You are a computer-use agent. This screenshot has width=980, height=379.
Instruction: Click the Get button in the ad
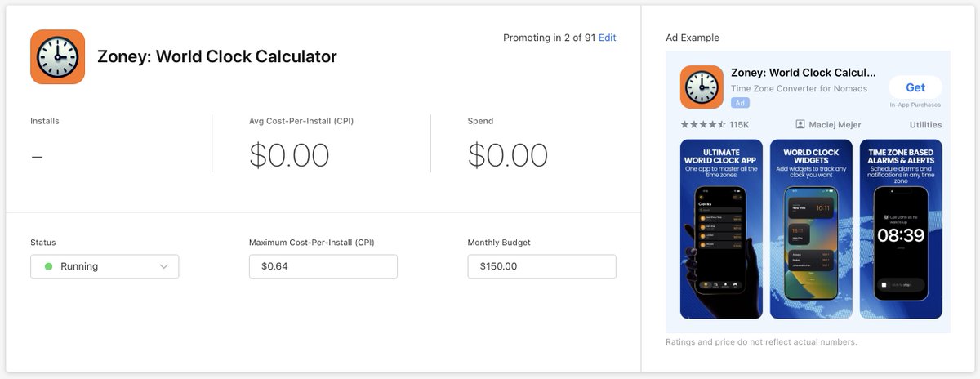tap(915, 87)
